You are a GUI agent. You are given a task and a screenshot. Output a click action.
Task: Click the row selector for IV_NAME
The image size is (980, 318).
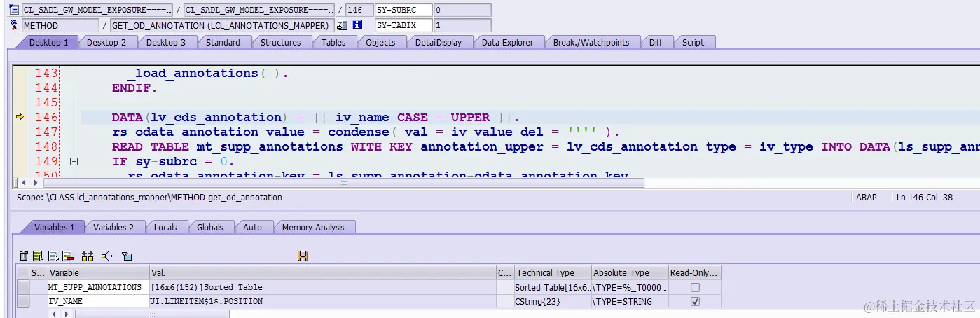[x=23, y=302]
